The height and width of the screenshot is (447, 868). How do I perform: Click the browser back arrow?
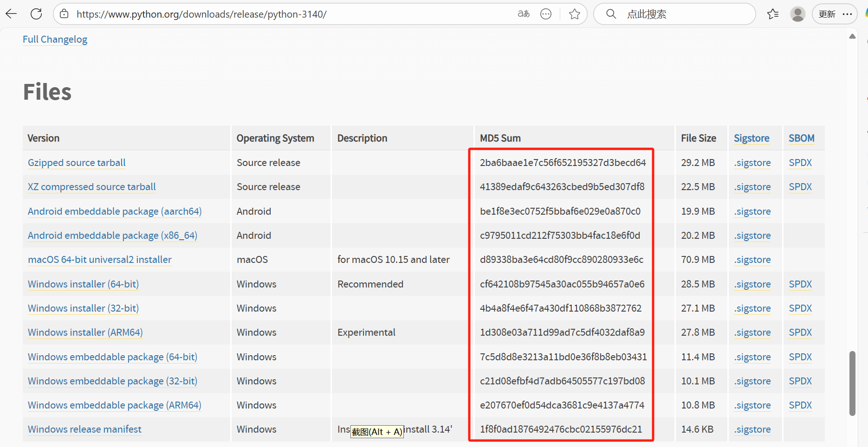pyautogui.click(x=11, y=14)
